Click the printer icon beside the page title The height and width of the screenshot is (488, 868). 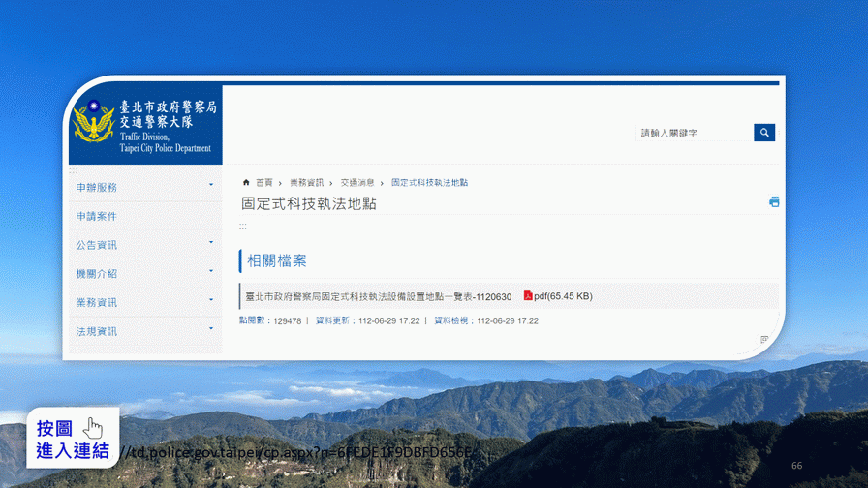(774, 202)
